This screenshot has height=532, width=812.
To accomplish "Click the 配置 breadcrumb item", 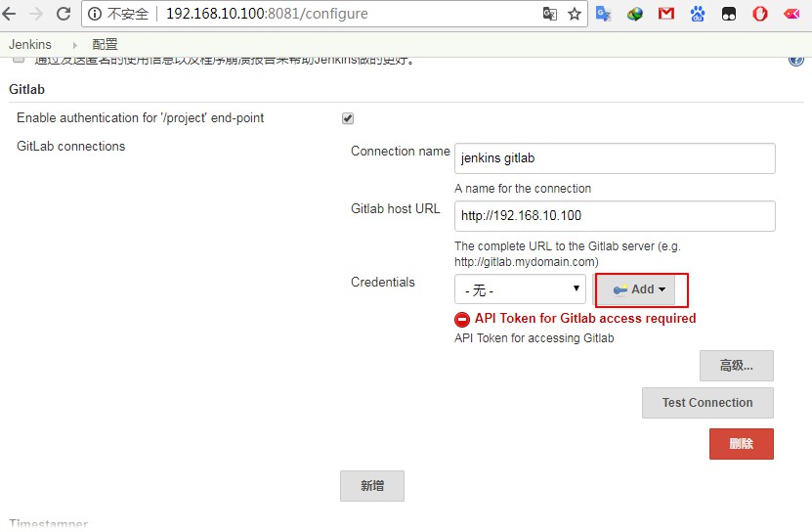I will point(105,45).
